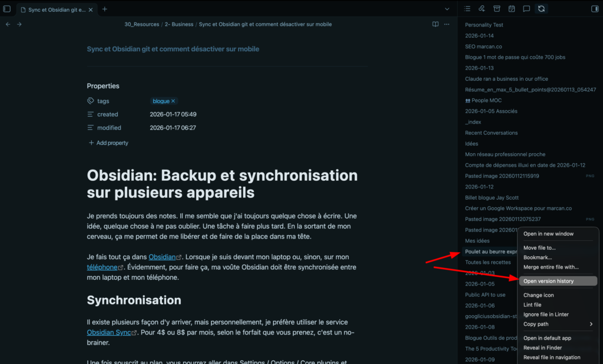The width and height of the screenshot is (603, 364).
Task: Open Billet blogue Jay Scott
Action: (x=492, y=197)
